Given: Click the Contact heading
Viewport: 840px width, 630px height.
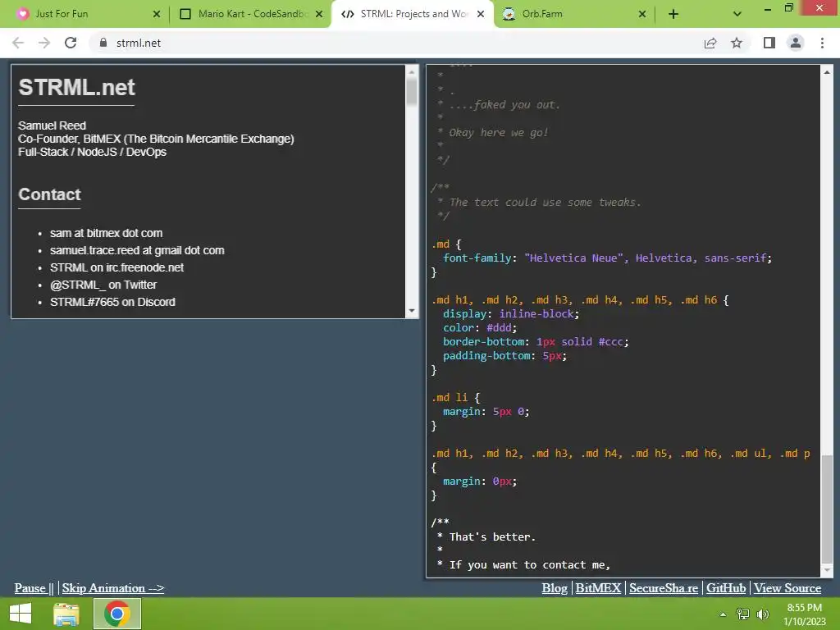Looking at the screenshot, I should tap(49, 194).
